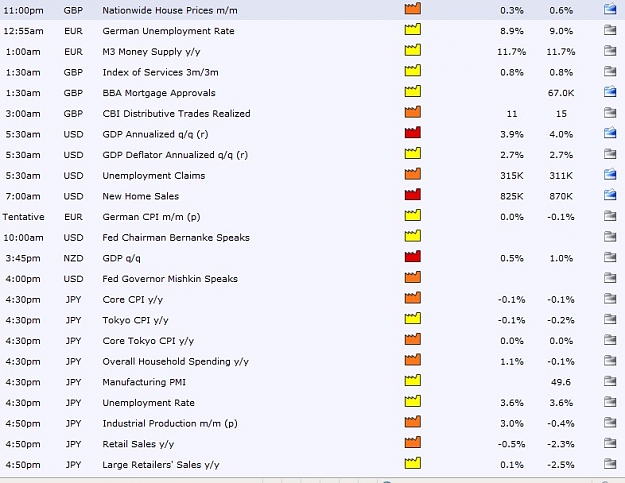Click red impact icon for NZD GDP q/q
Viewport: 625px width, 483px height.
pos(413,256)
